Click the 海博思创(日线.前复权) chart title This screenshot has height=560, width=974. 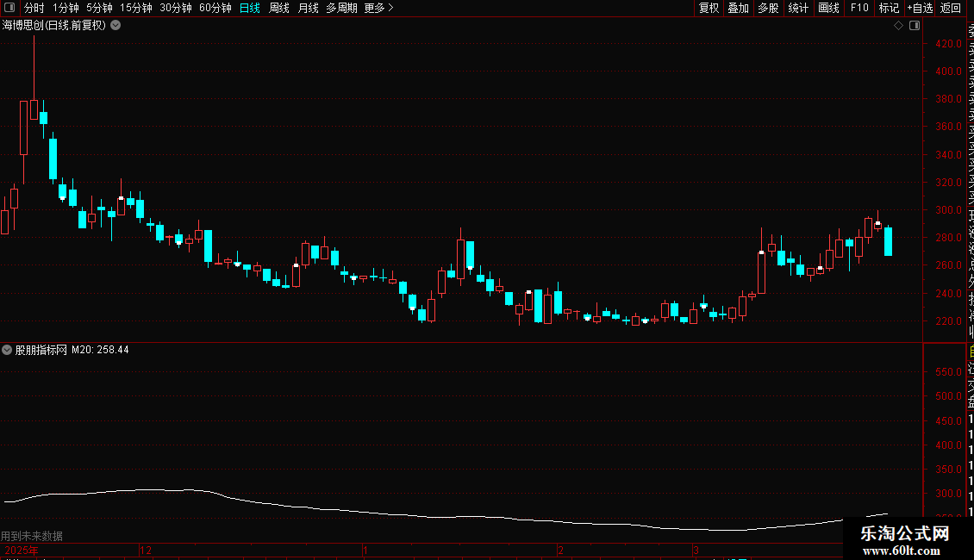click(54, 25)
